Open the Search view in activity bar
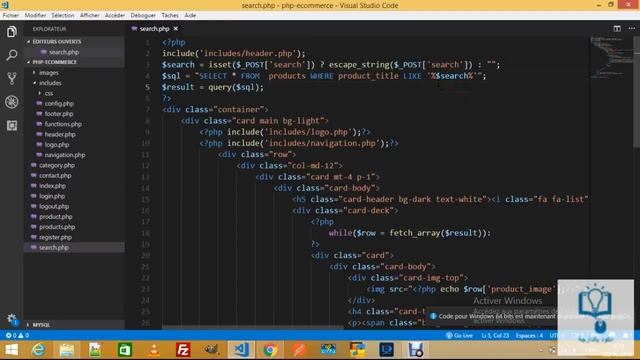The width and height of the screenshot is (640, 360). pyautogui.click(x=11, y=55)
